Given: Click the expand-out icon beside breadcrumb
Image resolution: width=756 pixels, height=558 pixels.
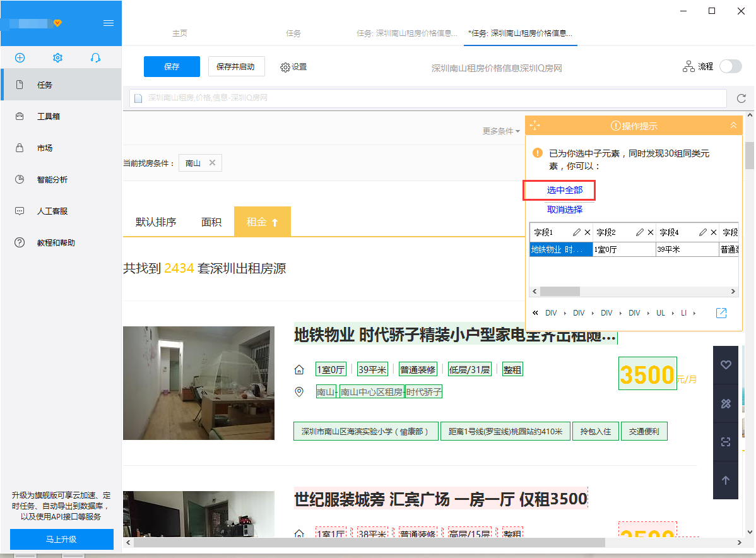Looking at the screenshot, I should point(721,313).
